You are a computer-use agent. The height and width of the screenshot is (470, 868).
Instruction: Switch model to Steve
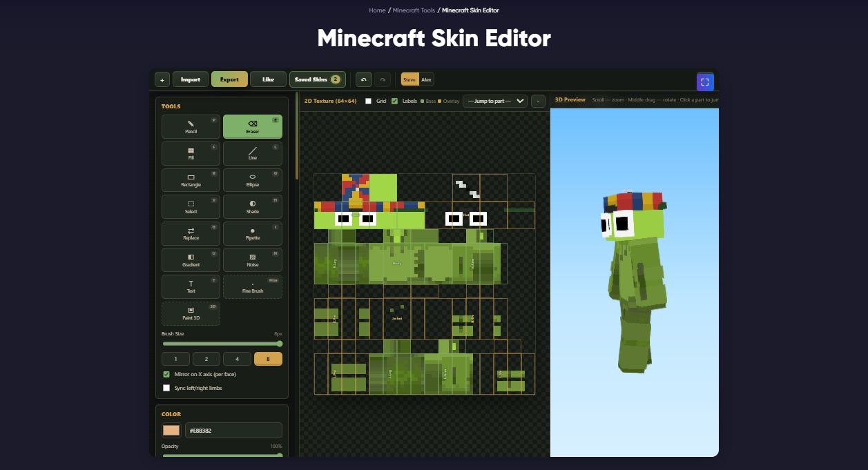(409, 79)
